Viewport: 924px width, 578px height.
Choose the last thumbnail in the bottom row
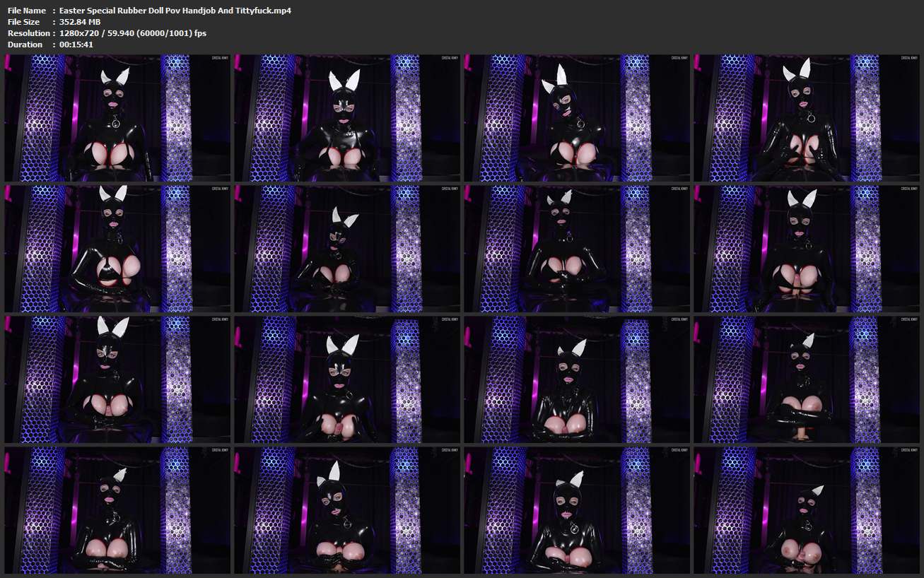click(x=807, y=509)
